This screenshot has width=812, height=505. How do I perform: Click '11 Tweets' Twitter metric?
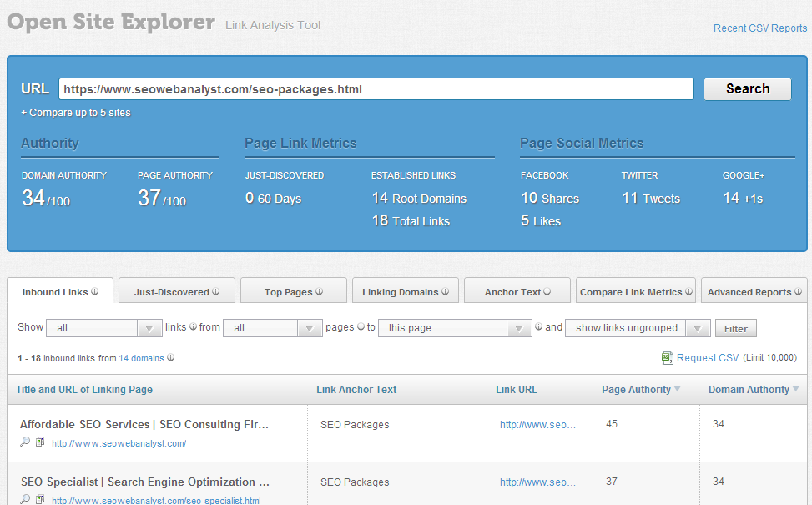tap(651, 198)
